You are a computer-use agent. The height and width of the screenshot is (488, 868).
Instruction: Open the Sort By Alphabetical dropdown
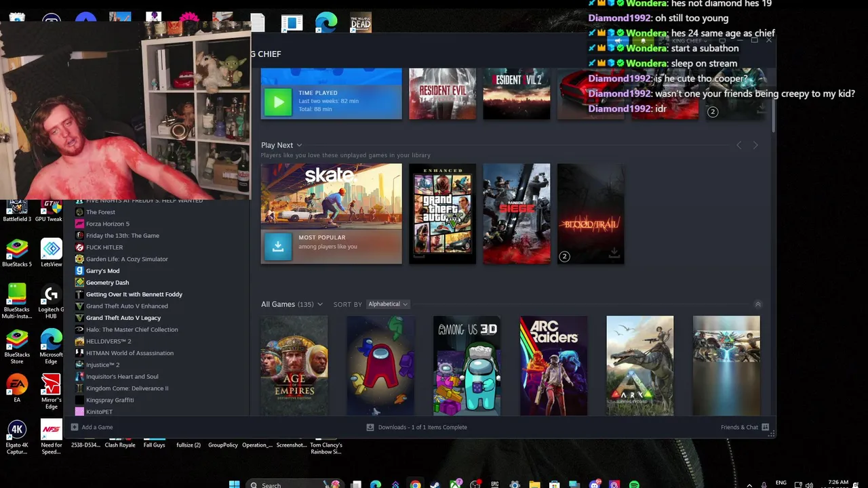click(388, 304)
